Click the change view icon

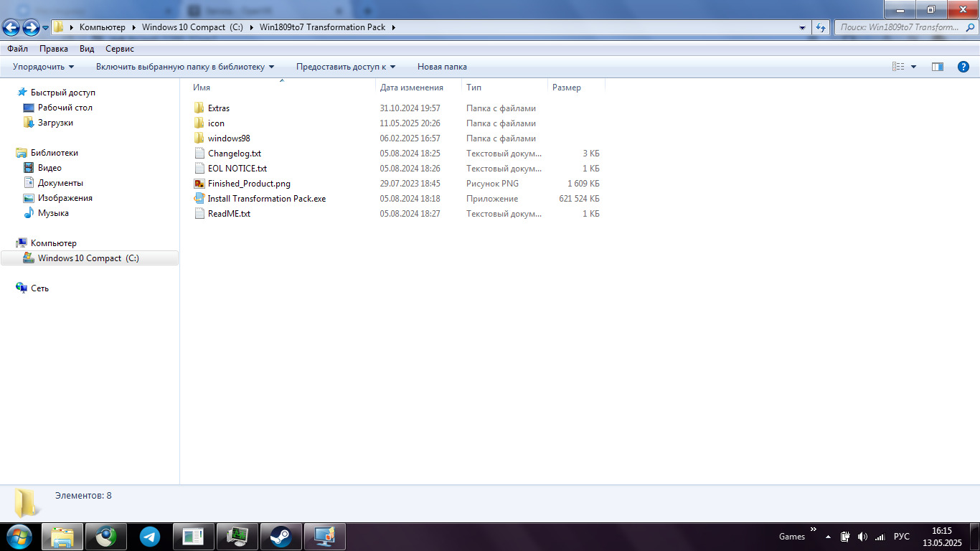[898, 67]
